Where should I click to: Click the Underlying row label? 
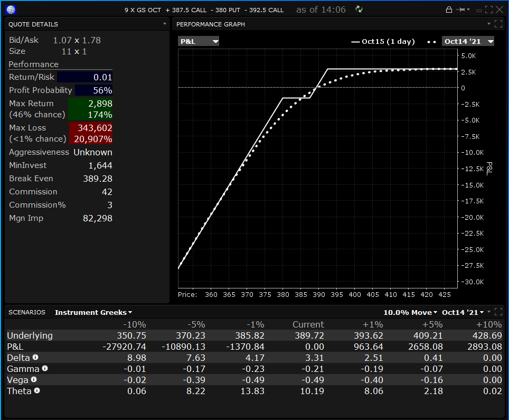point(30,335)
